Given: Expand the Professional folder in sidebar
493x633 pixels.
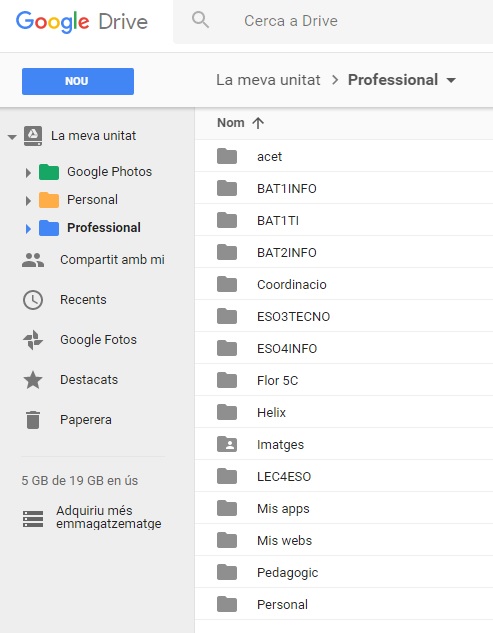Looking at the screenshot, I should [28, 229].
